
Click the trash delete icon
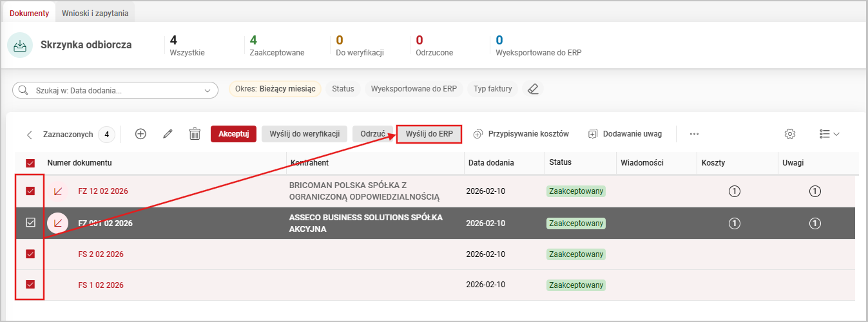pos(195,134)
